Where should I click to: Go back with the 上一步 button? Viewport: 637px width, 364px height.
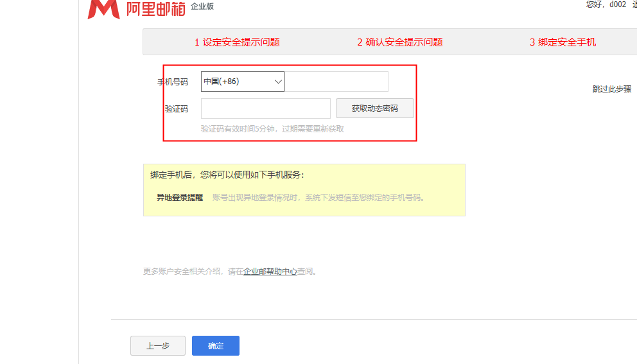(157, 346)
